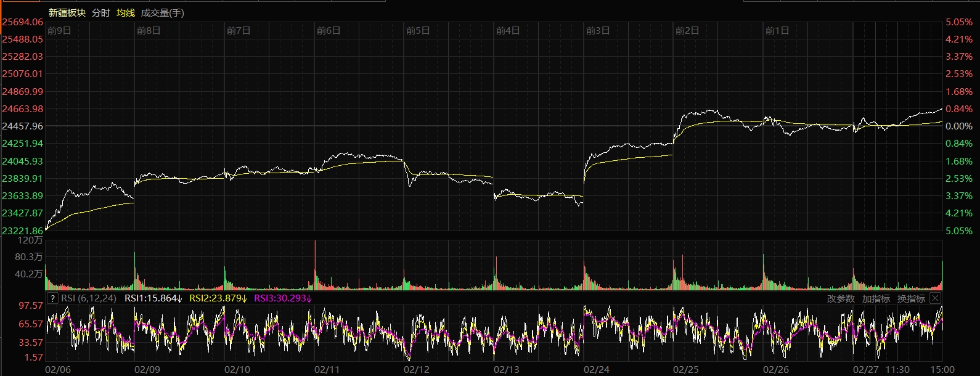This screenshot has height=376, width=980.
Task: Click the 0.00% baseline percentage label
Action: pyautogui.click(x=958, y=126)
